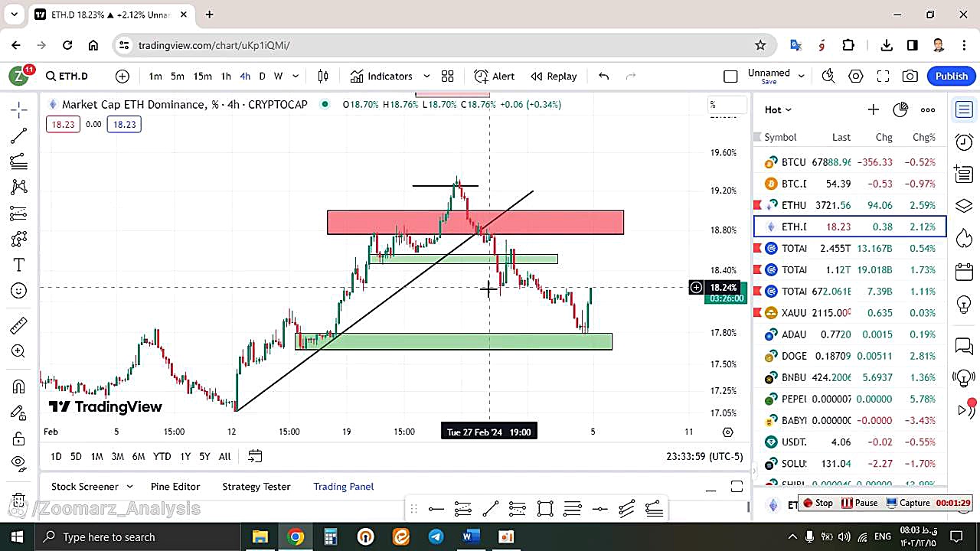The height and width of the screenshot is (551, 980).
Task: Open the percent scale selector box
Action: 727,105
